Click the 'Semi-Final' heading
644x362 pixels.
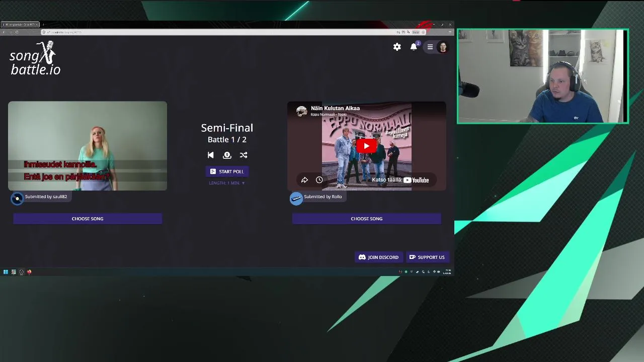(227, 128)
